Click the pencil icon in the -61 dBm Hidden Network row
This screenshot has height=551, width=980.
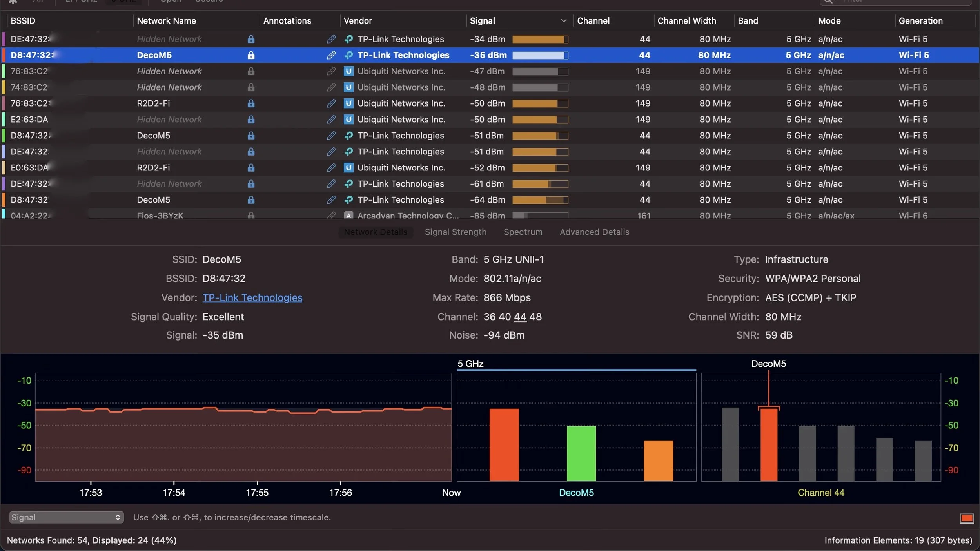tap(331, 184)
